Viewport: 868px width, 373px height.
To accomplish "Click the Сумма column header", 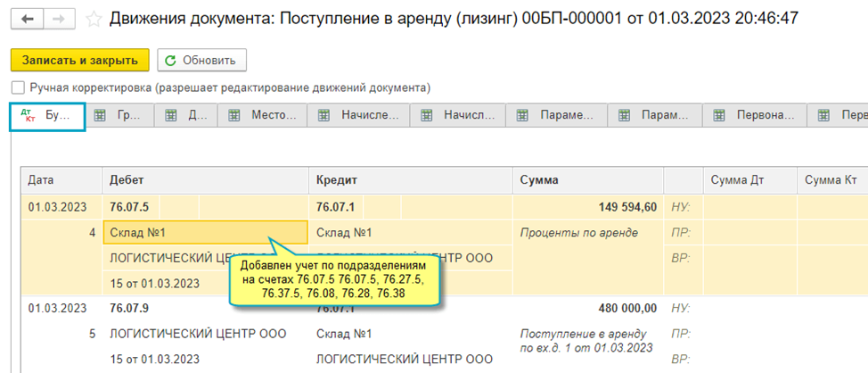I will [x=588, y=180].
